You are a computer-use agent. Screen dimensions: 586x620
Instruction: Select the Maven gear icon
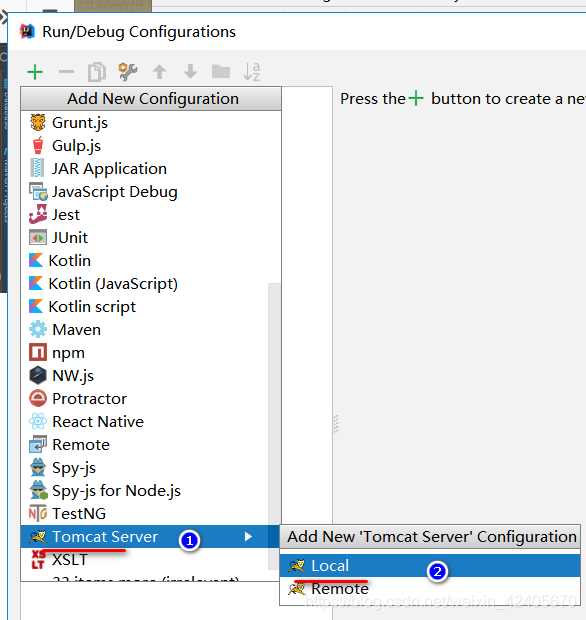(38, 329)
